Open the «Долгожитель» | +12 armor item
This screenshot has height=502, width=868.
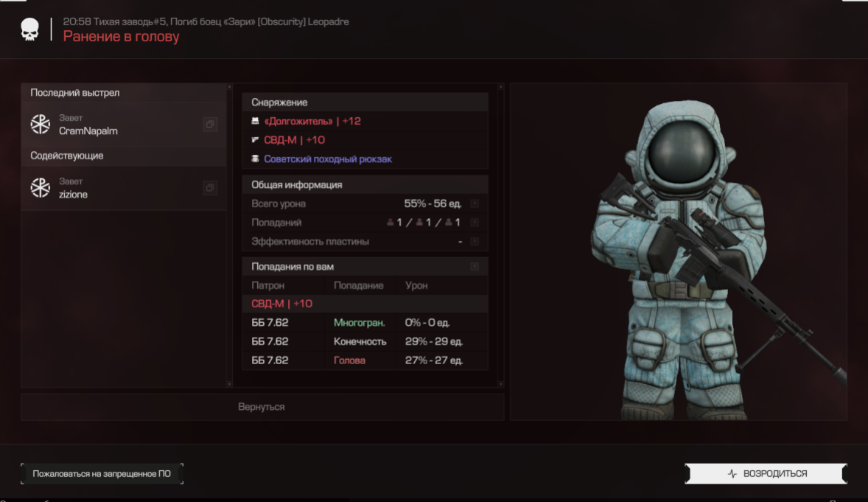pyautogui.click(x=312, y=121)
